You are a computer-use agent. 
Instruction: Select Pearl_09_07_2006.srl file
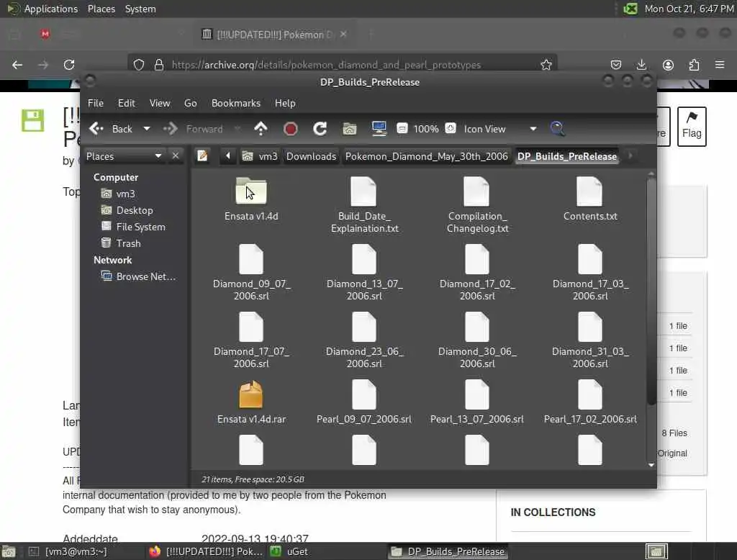(x=364, y=402)
